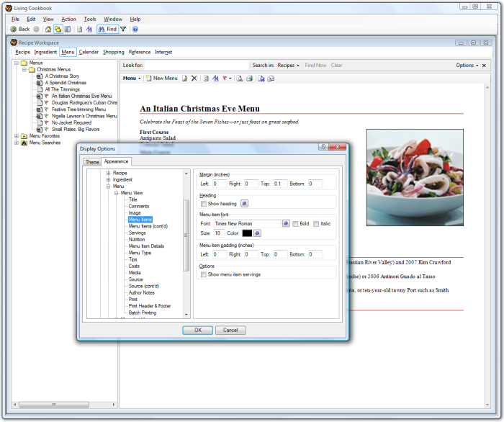Check the Italic checkbox
This screenshot has width=504, height=422.
point(316,224)
